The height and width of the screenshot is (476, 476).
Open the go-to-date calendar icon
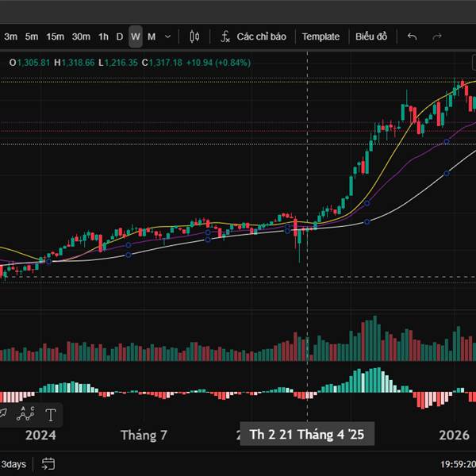pos(48,464)
